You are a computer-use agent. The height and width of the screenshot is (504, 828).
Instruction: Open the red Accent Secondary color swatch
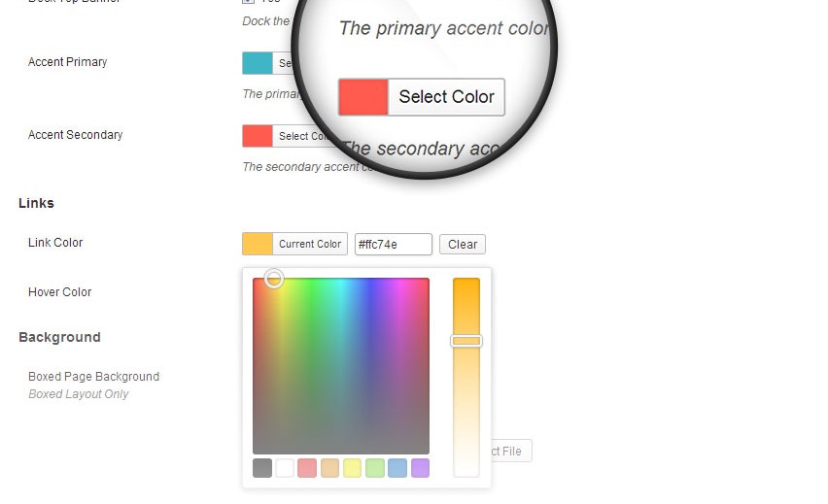[258, 136]
